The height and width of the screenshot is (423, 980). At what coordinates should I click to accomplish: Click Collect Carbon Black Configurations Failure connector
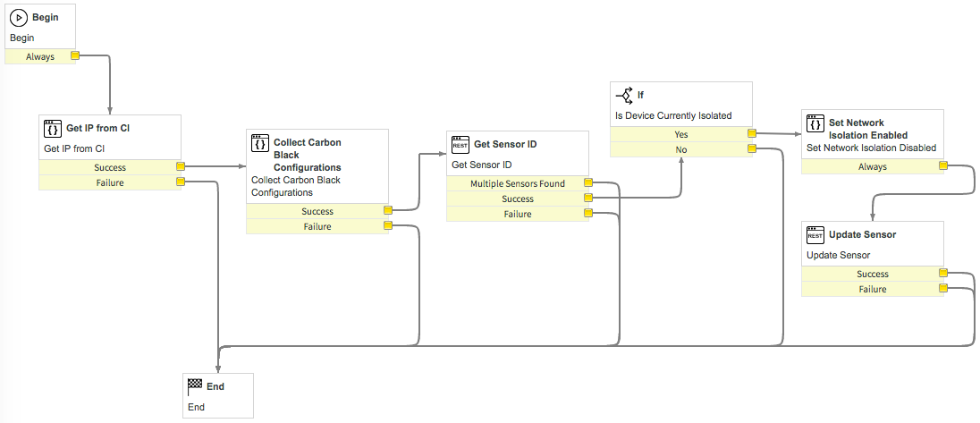[x=387, y=225]
